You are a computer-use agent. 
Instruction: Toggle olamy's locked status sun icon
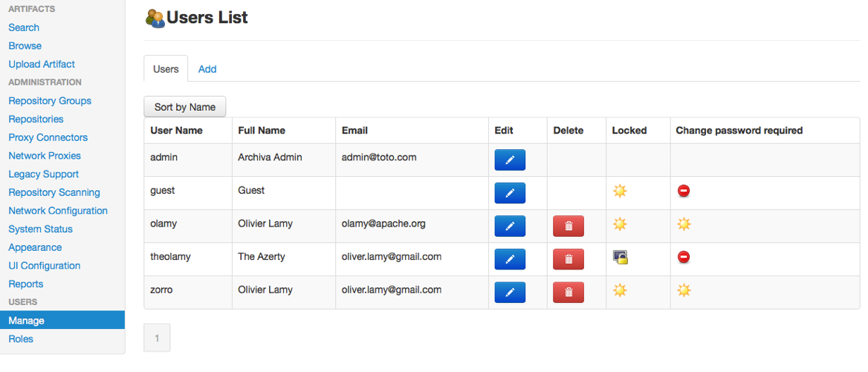[620, 224]
